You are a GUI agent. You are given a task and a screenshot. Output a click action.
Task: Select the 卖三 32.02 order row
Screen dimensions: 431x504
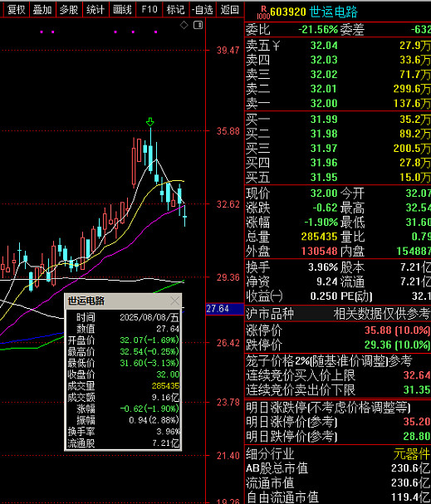338,74
